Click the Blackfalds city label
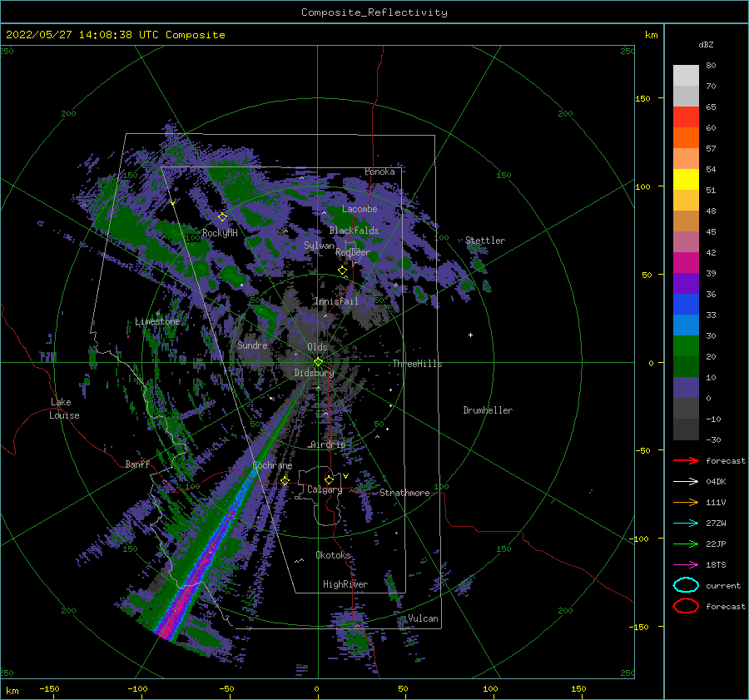This screenshot has height=700, width=749. 354,231
